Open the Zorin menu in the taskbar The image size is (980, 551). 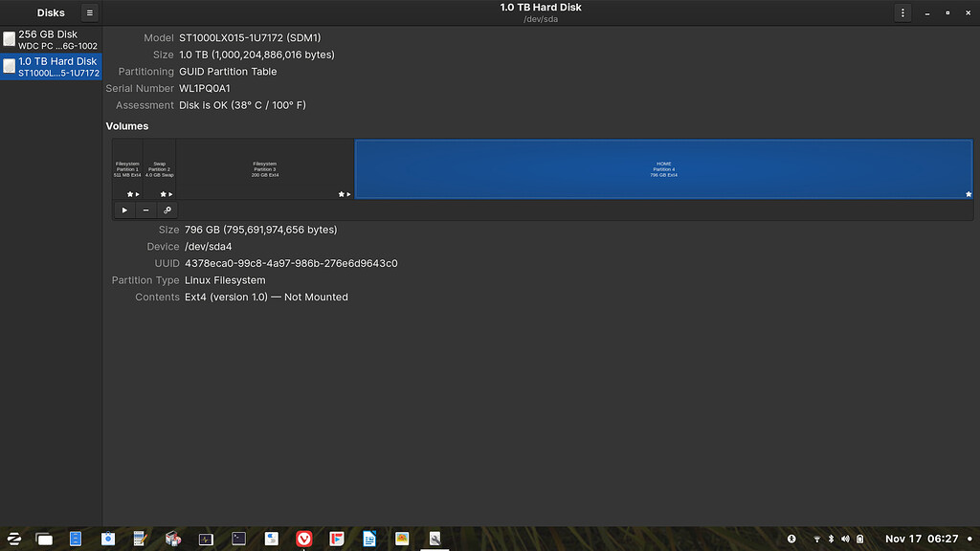point(12,539)
